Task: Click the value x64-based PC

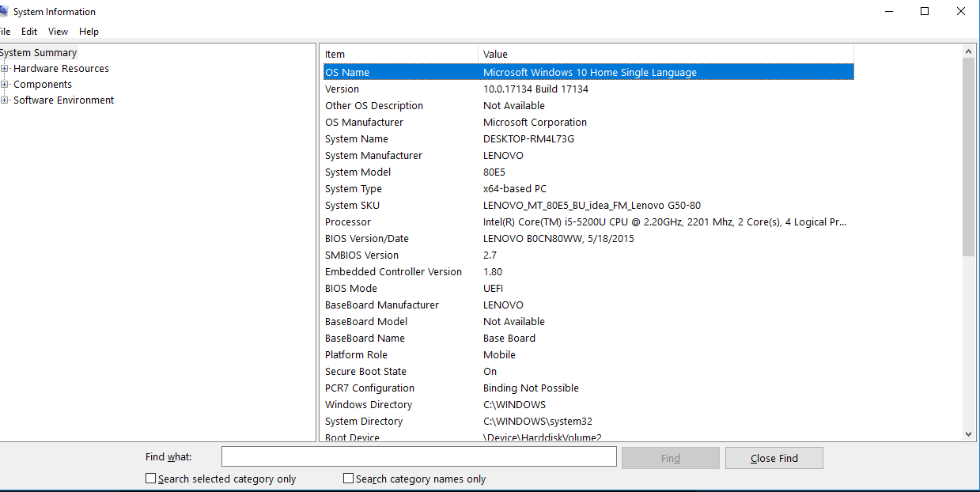Action: point(515,189)
